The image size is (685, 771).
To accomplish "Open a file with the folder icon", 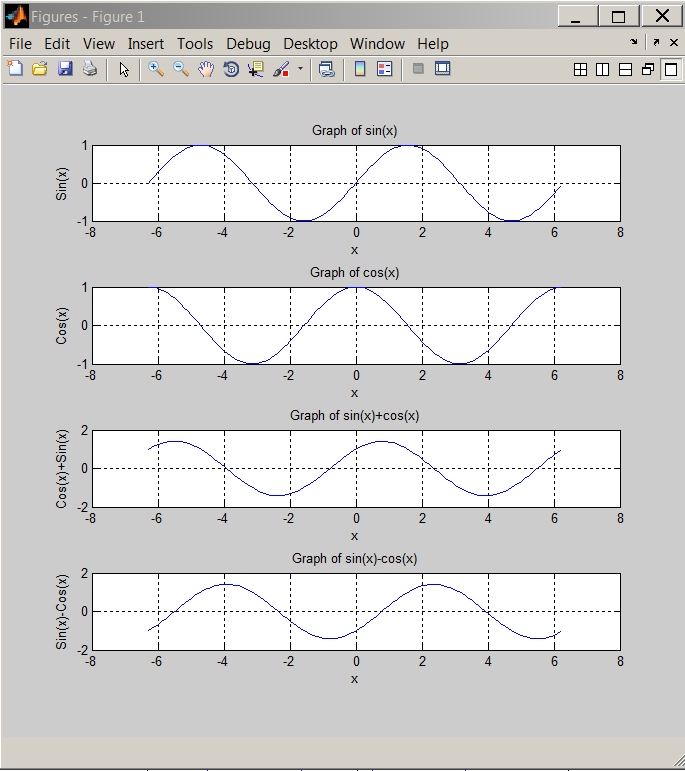I will click(x=40, y=69).
